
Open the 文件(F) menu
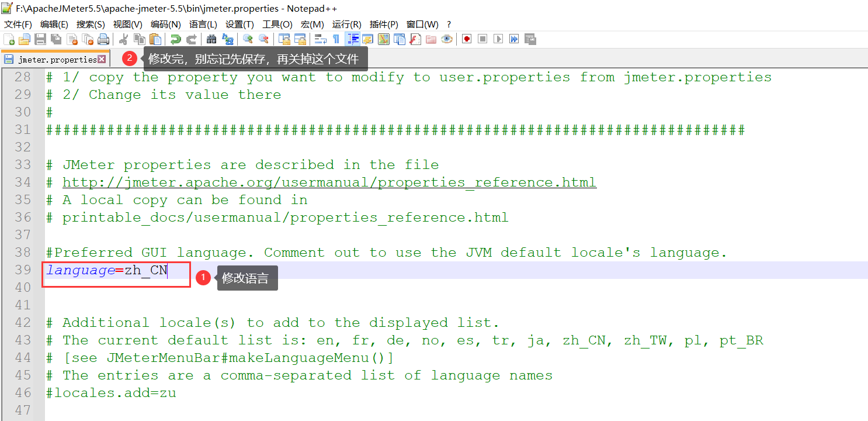point(18,25)
